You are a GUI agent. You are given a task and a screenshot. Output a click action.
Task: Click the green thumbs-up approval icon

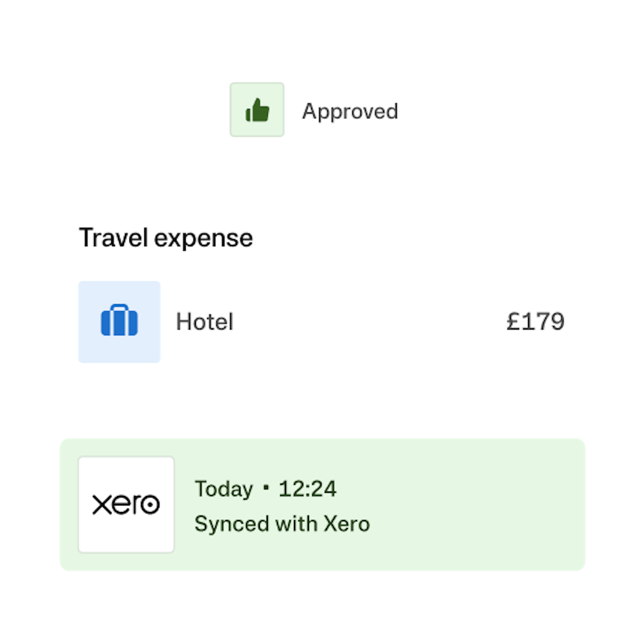(x=257, y=110)
